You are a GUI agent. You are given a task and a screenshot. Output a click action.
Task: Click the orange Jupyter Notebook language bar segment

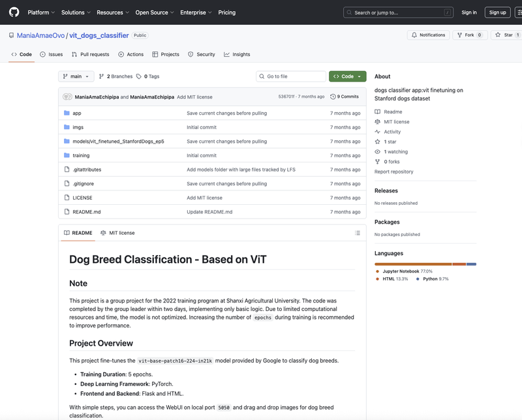[413, 264]
